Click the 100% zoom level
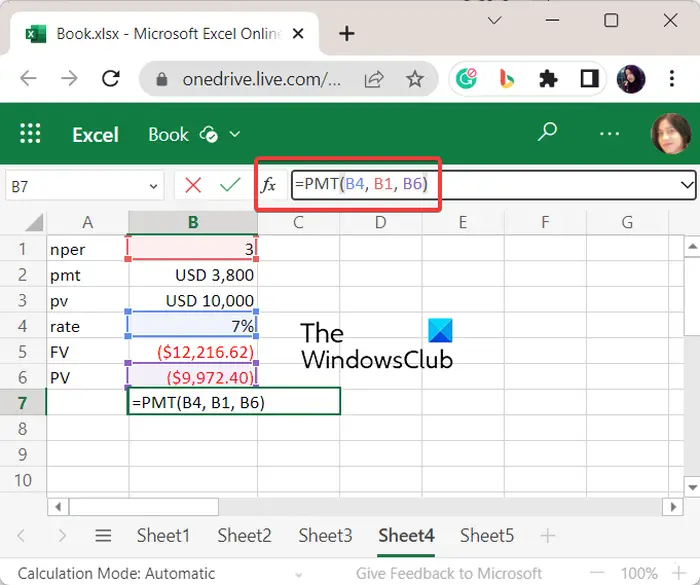The width and height of the screenshot is (700, 585). click(639, 573)
